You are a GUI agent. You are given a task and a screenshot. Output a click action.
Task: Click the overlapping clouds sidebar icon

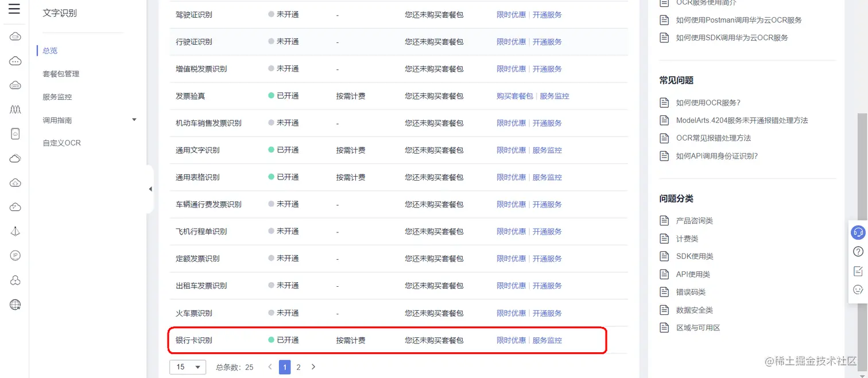coord(15,158)
